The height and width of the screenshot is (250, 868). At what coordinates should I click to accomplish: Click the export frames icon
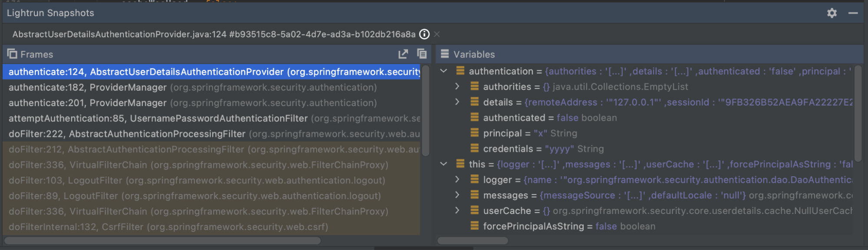[x=403, y=54]
